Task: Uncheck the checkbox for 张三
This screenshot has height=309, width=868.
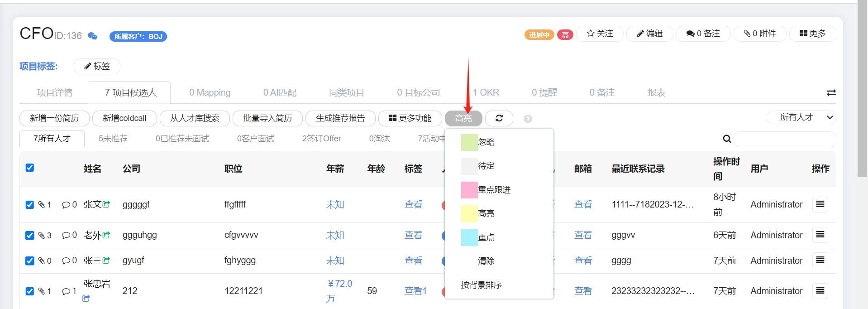Action: (x=30, y=261)
